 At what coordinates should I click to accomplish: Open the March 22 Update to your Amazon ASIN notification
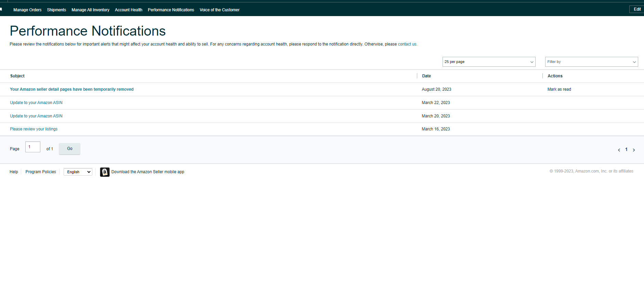coord(36,103)
